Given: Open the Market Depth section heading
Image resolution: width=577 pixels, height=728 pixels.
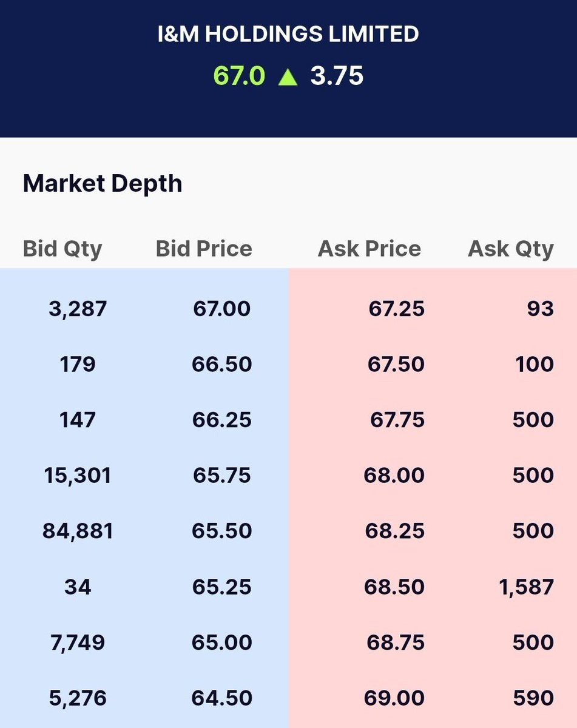Looking at the screenshot, I should [103, 184].
